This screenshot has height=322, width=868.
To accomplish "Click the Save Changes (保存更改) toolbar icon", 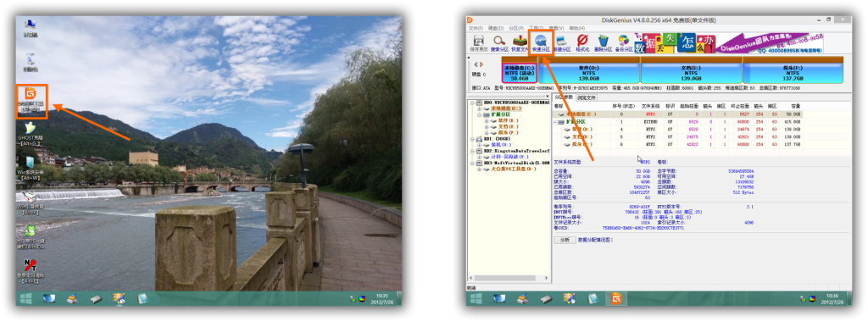I will [479, 43].
